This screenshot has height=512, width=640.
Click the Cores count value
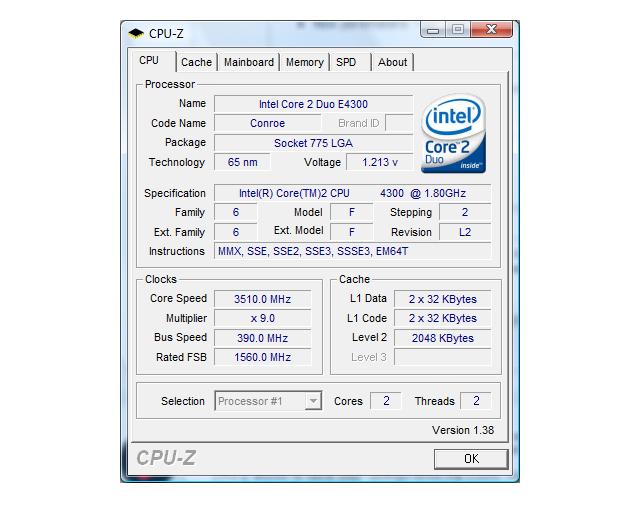386,401
